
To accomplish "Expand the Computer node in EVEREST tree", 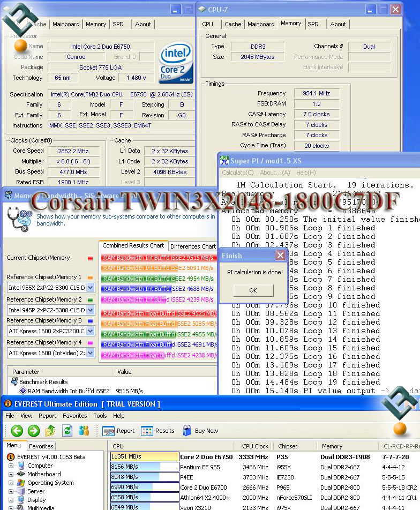I will [x=11, y=466].
